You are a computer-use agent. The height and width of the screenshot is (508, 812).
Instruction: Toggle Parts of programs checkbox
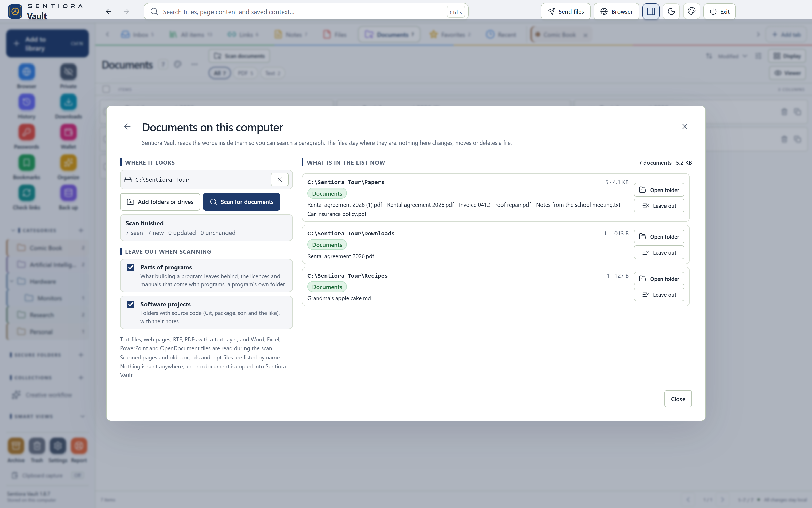tap(131, 267)
